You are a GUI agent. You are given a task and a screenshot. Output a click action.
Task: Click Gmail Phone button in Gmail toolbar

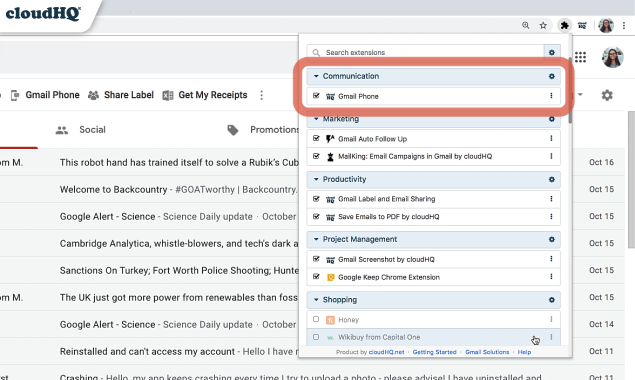click(x=45, y=95)
